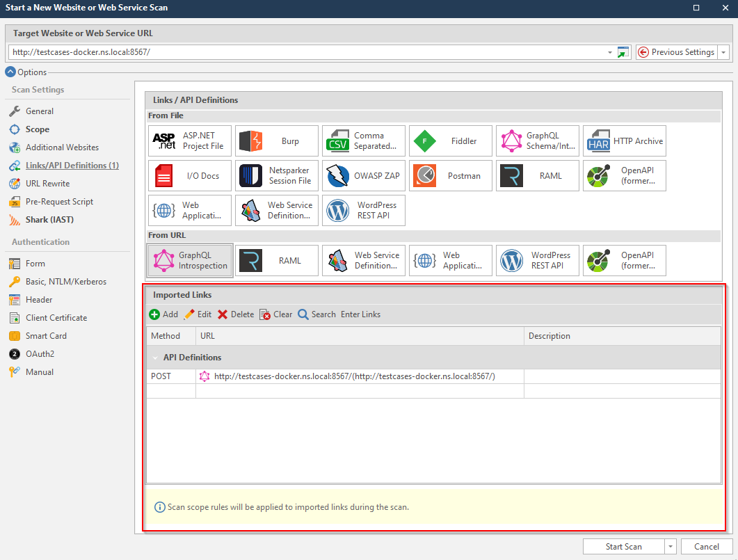Open the Start Scan dropdown arrow

point(671,547)
